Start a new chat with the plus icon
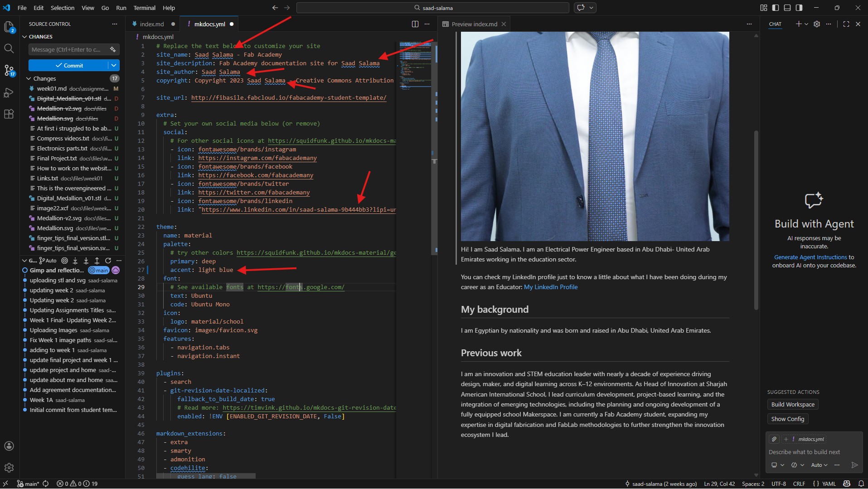 [799, 24]
